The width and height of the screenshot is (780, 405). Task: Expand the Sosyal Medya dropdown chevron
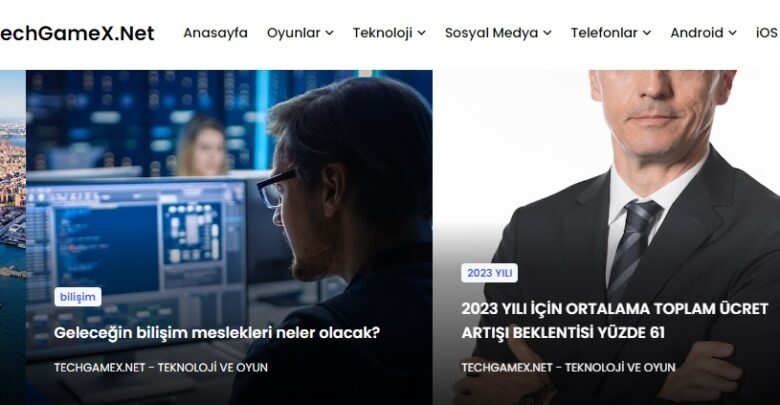[547, 33]
